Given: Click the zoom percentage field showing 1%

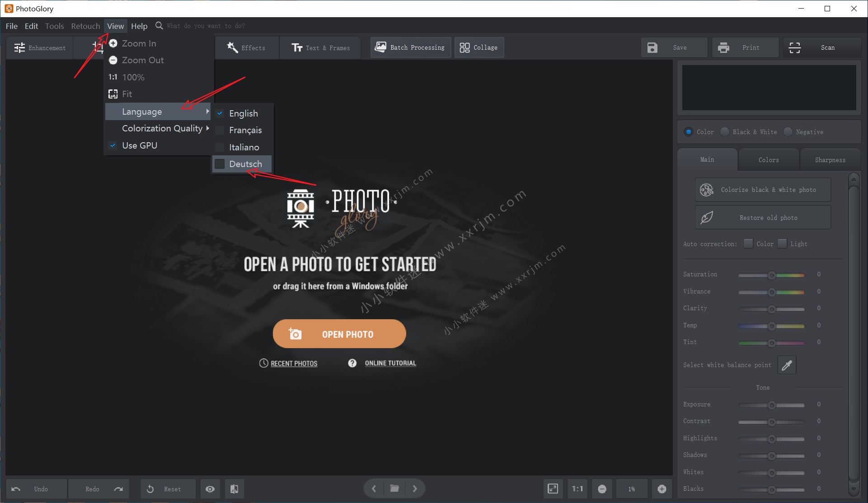Looking at the screenshot, I should click(632, 489).
